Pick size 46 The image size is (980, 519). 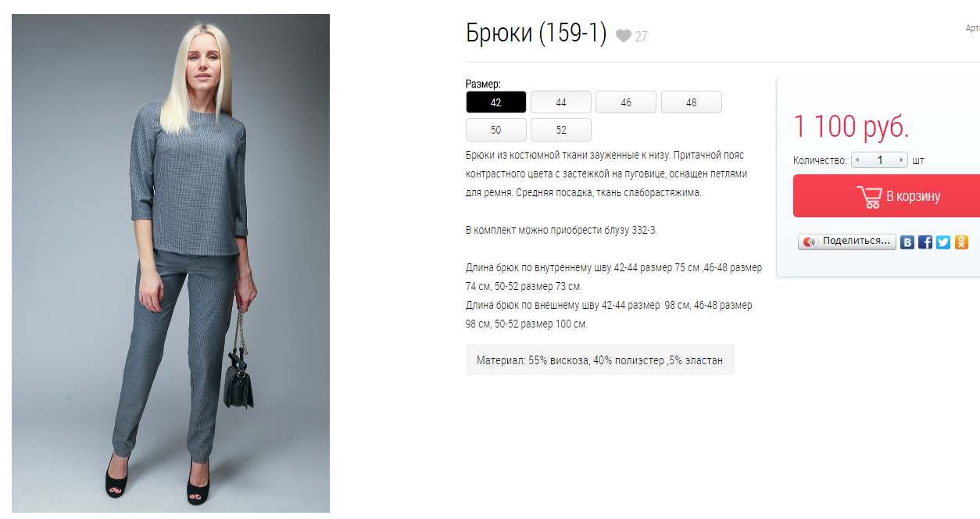pyautogui.click(x=626, y=102)
